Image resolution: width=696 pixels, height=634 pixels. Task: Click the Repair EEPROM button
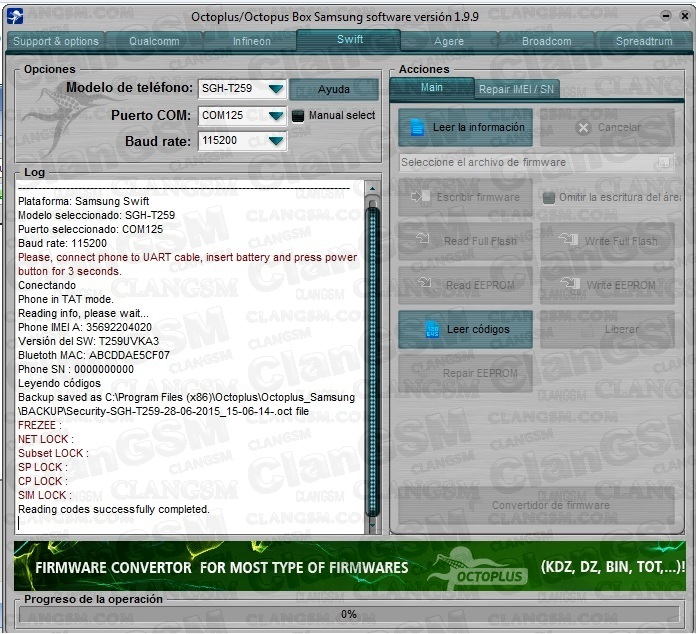[x=465, y=373]
